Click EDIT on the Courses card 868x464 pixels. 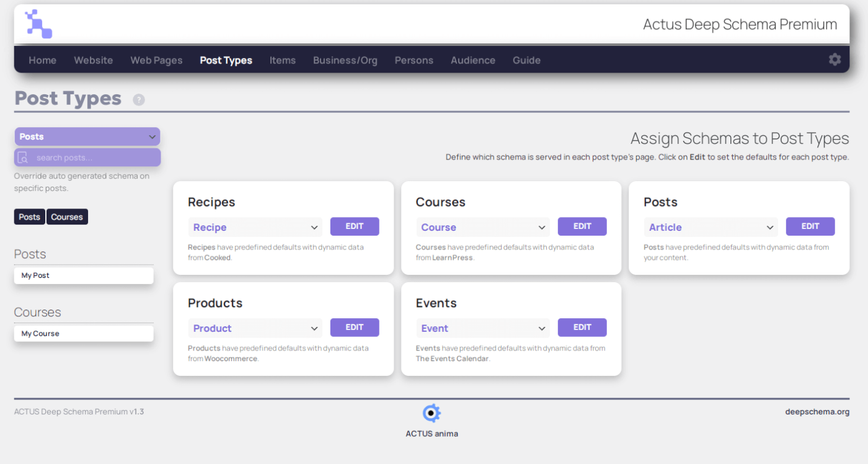tap(582, 226)
